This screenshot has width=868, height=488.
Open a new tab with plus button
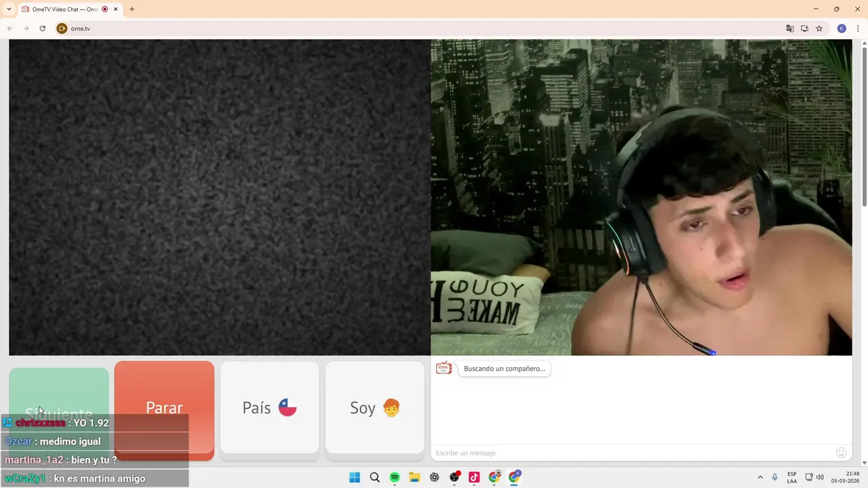[132, 9]
